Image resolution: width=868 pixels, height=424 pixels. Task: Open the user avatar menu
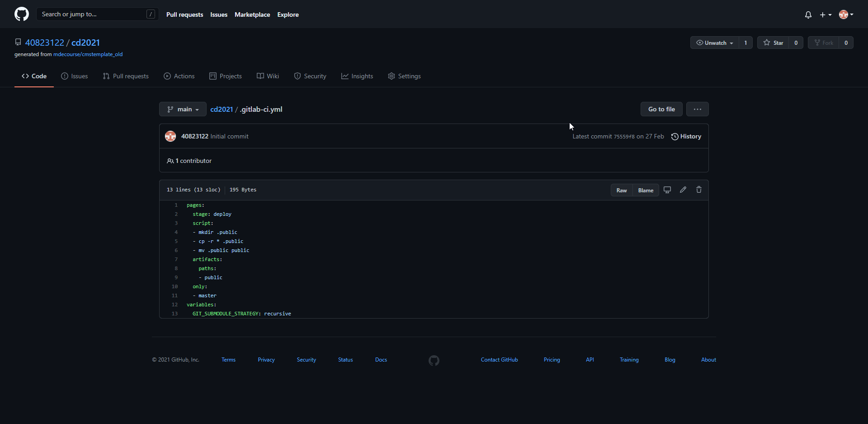pyautogui.click(x=846, y=14)
